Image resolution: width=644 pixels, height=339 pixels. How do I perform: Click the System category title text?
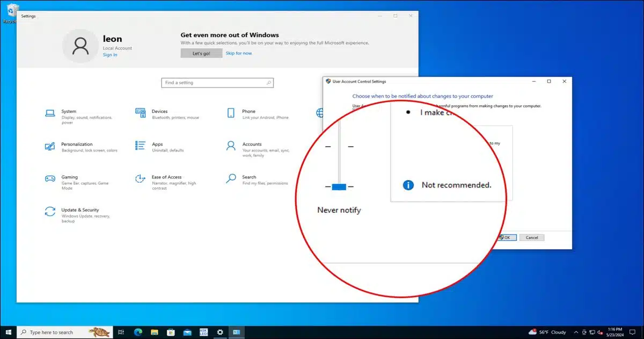(x=69, y=112)
